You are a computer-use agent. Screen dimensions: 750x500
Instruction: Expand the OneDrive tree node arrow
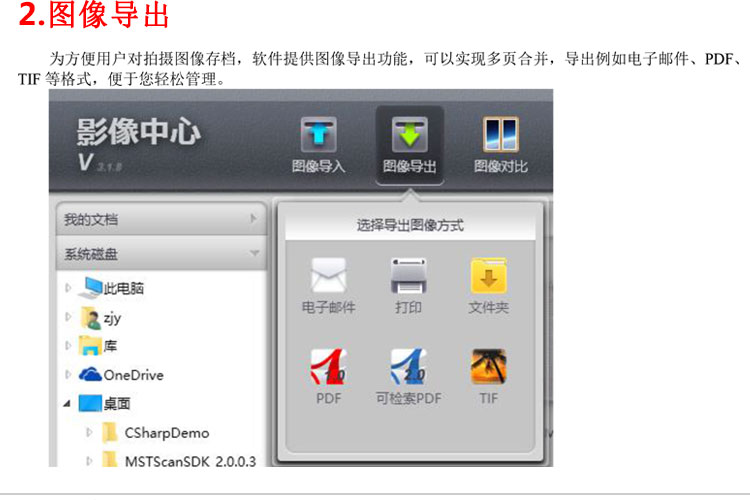[69, 375]
